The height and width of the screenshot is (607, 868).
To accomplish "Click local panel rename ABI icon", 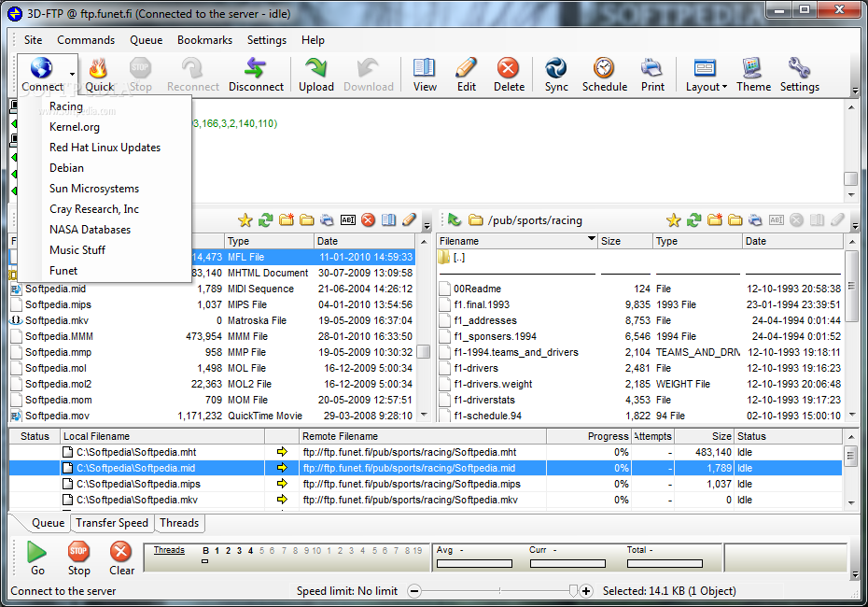I will tap(347, 220).
